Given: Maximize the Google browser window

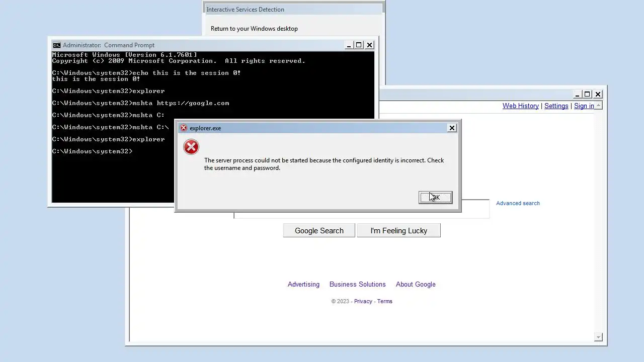Looking at the screenshot, I should tap(587, 95).
